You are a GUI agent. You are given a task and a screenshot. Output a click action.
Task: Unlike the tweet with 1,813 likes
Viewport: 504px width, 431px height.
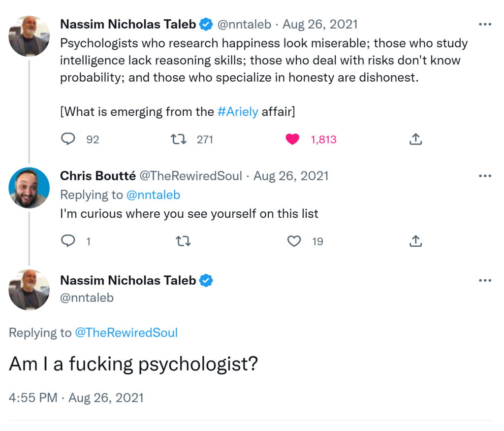(x=292, y=139)
